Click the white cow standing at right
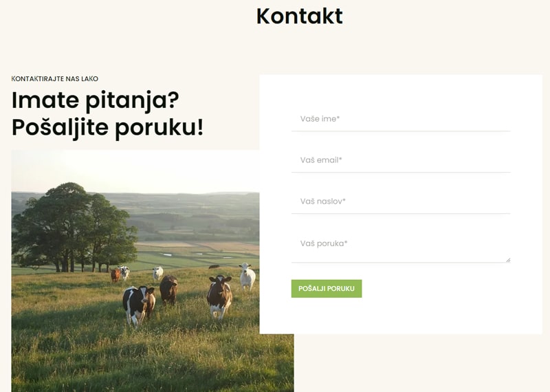The height and width of the screenshot is (392, 550). click(x=247, y=276)
